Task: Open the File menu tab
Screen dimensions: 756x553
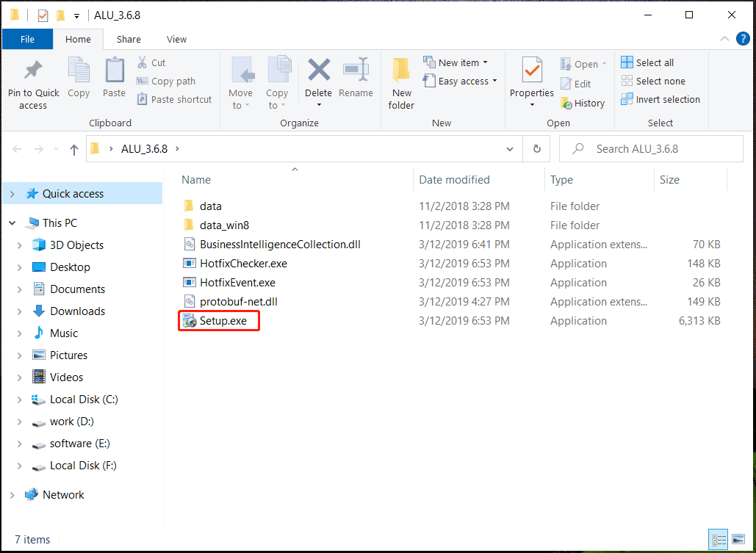Action: click(27, 40)
